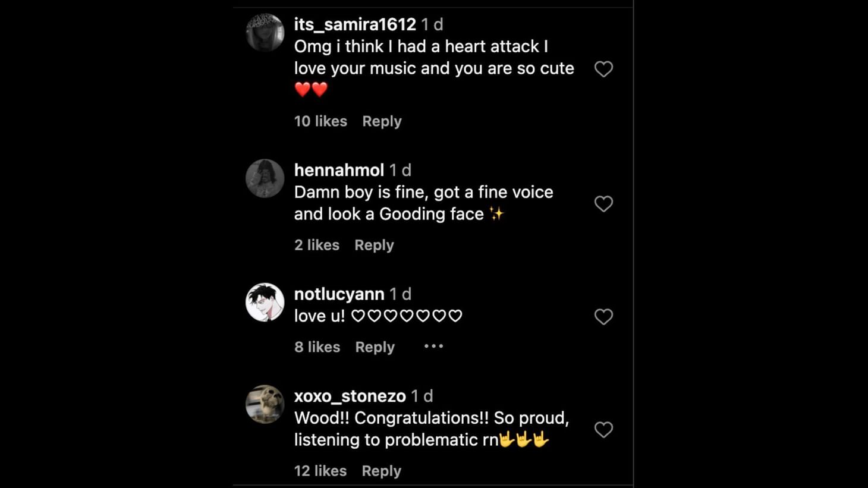Unlike the its_samira1612 comment heart
This screenshot has width=868, height=488.
tap(603, 69)
